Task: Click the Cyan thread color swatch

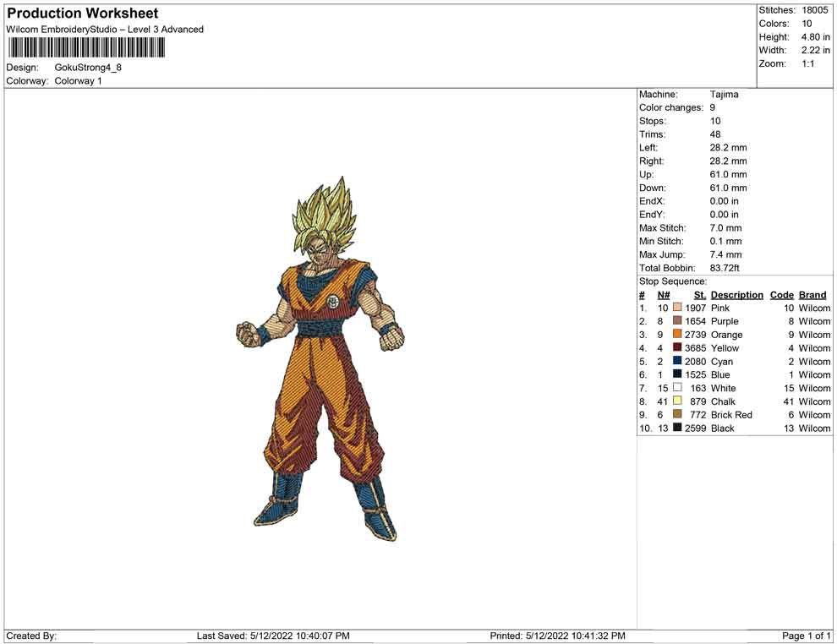Action: coord(677,361)
